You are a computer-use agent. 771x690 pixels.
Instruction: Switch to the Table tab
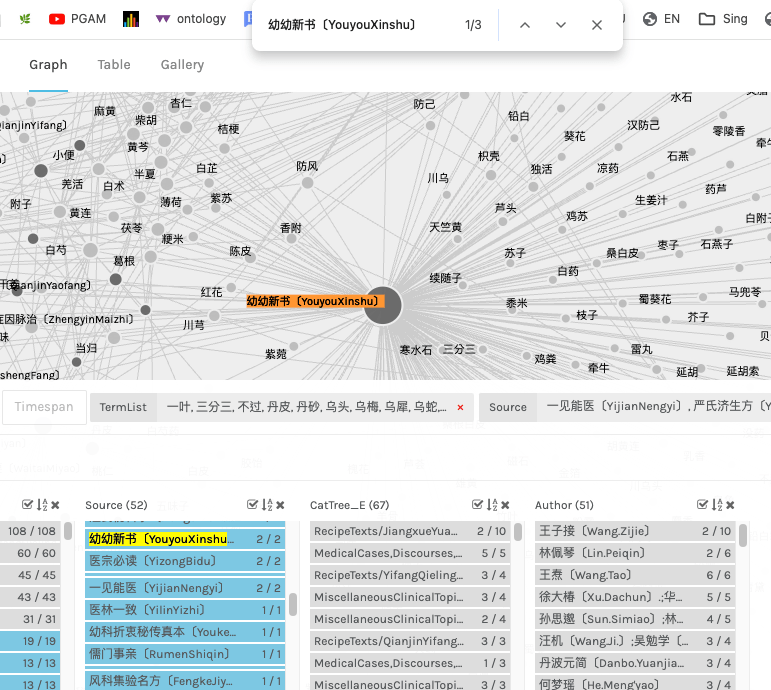tap(114, 65)
